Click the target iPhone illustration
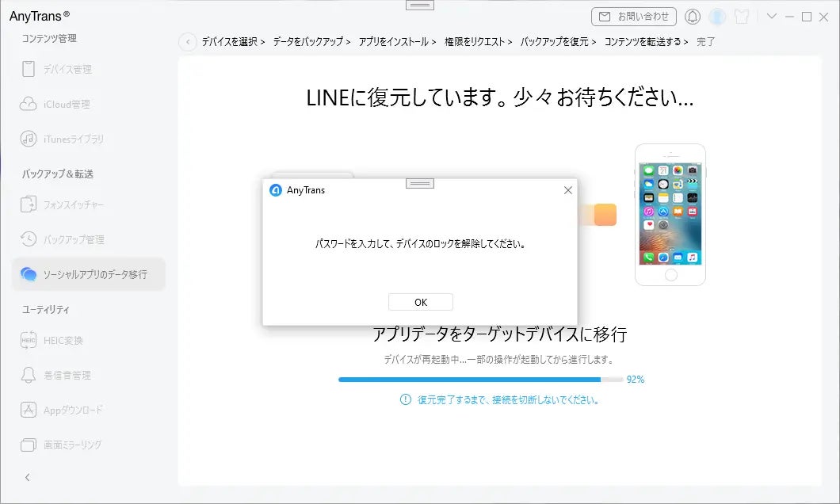This screenshot has width=840, height=504. (670, 215)
